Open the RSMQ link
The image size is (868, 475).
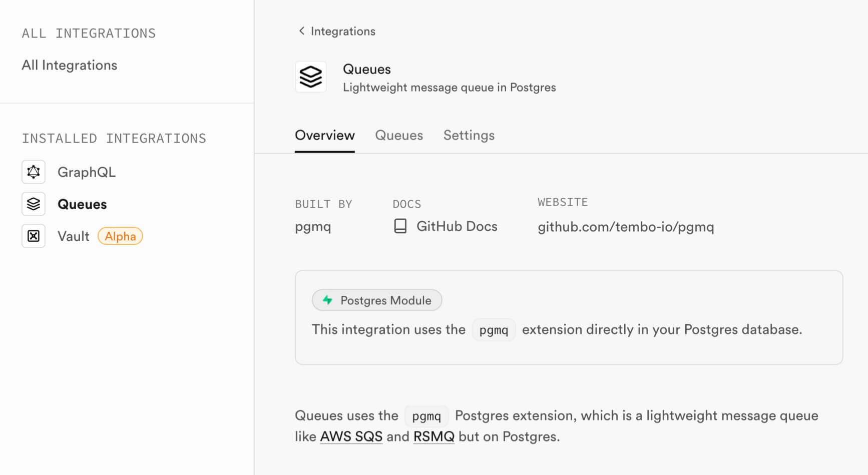tap(434, 436)
